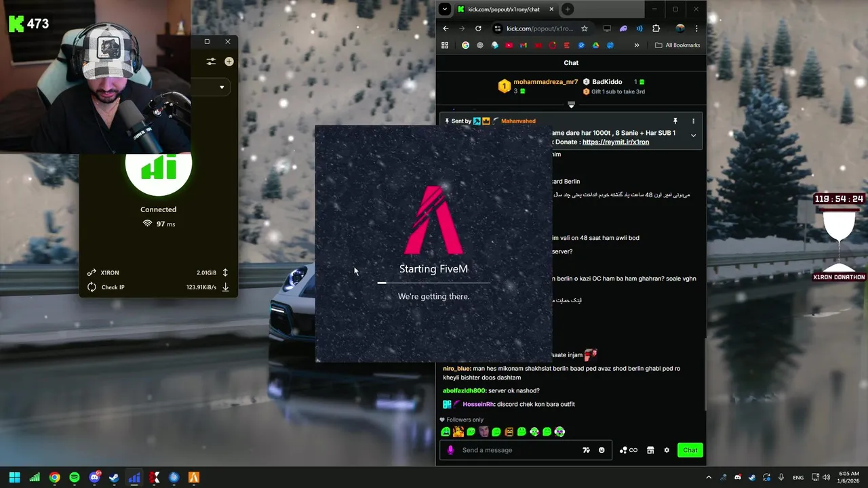
Task: Click abolfazldh800 username in chat
Action: [x=464, y=391]
